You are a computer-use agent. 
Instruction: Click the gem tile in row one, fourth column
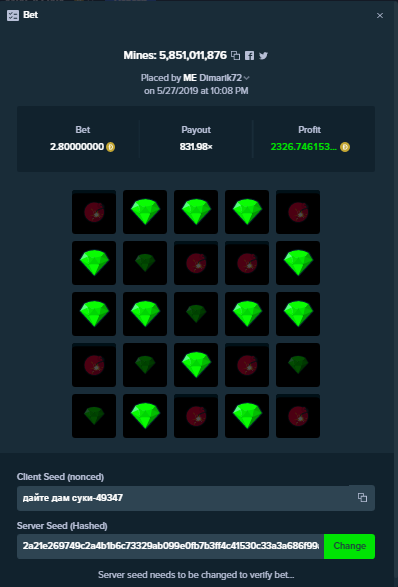tap(247, 212)
